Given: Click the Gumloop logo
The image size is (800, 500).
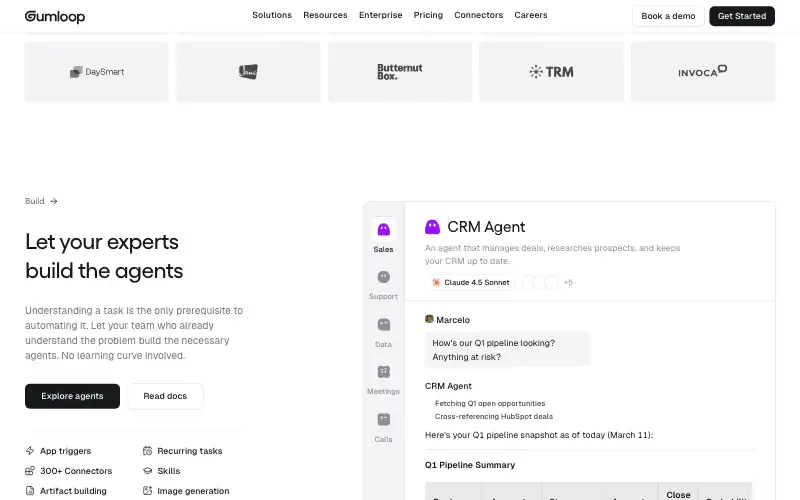Looking at the screenshot, I should point(55,16).
